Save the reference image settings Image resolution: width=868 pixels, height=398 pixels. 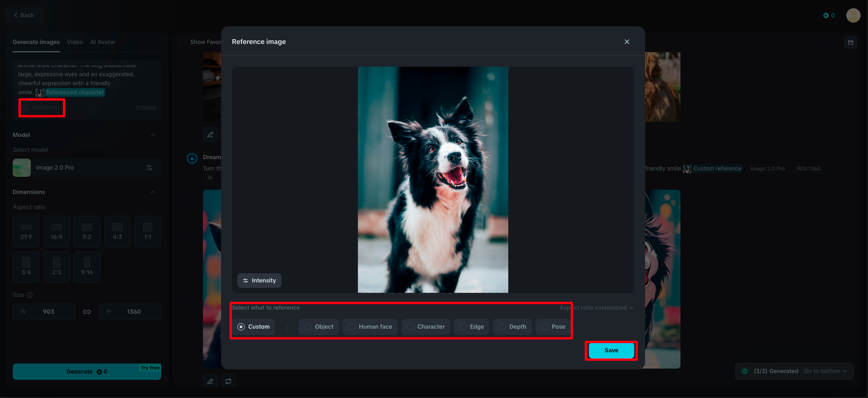point(611,350)
